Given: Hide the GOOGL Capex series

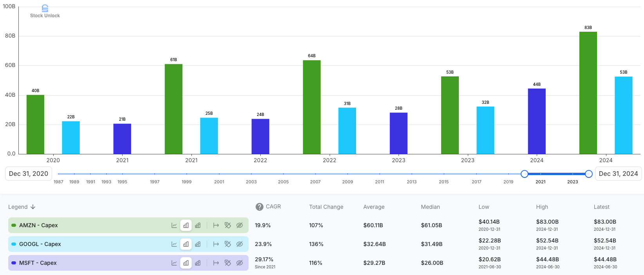Looking at the screenshot, I should [240, 244].
